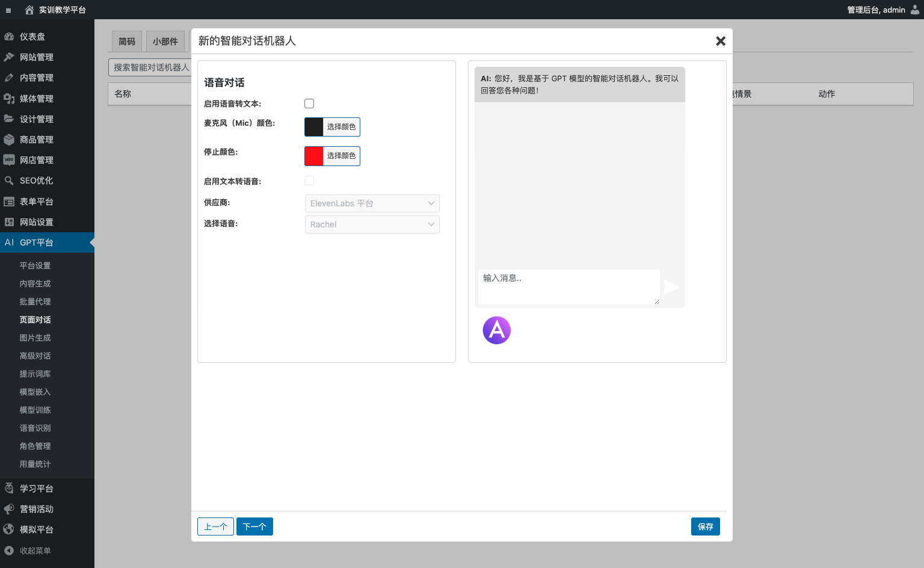
Task: Click the 保存 button
Action: click(x=706, y=526)
